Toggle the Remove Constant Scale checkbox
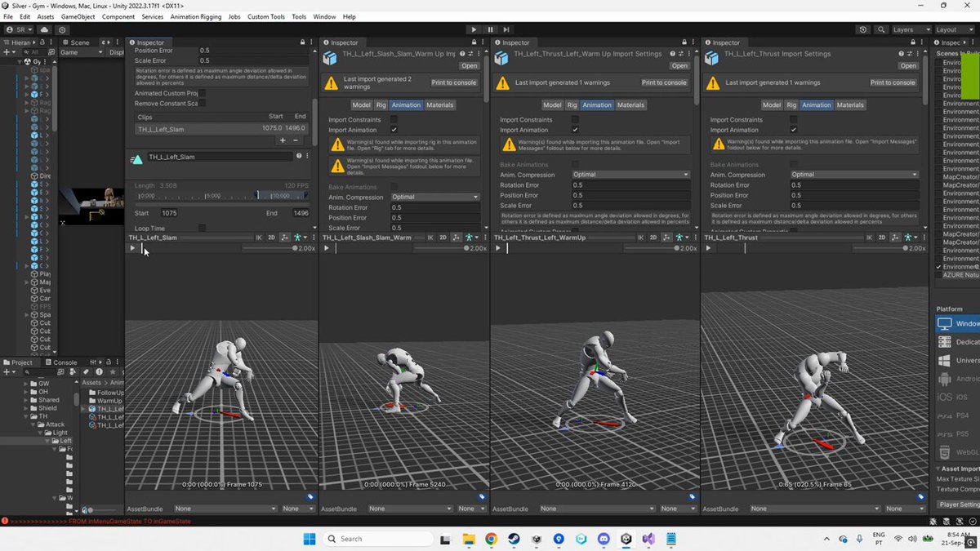This screenshot has width=980, height=551. 203,104
